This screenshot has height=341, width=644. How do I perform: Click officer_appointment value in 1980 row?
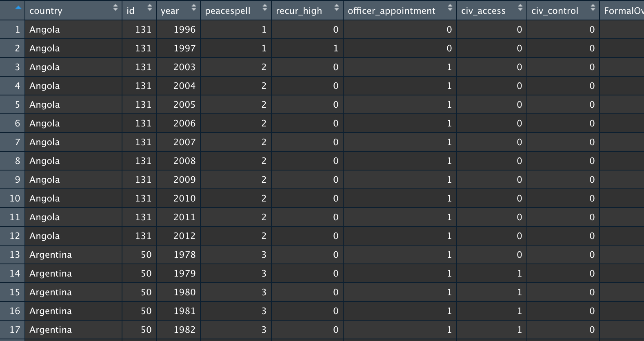pyautogui.click(x=449, y=292)
